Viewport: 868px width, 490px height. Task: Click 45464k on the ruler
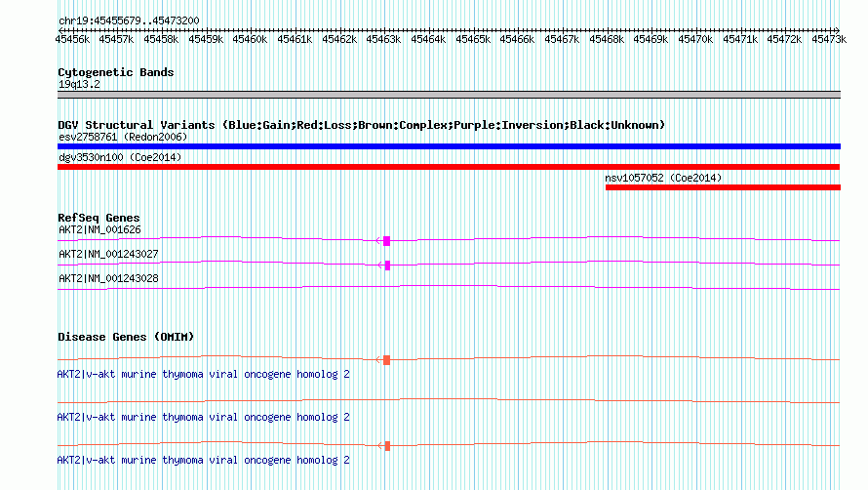pos(428,39)
